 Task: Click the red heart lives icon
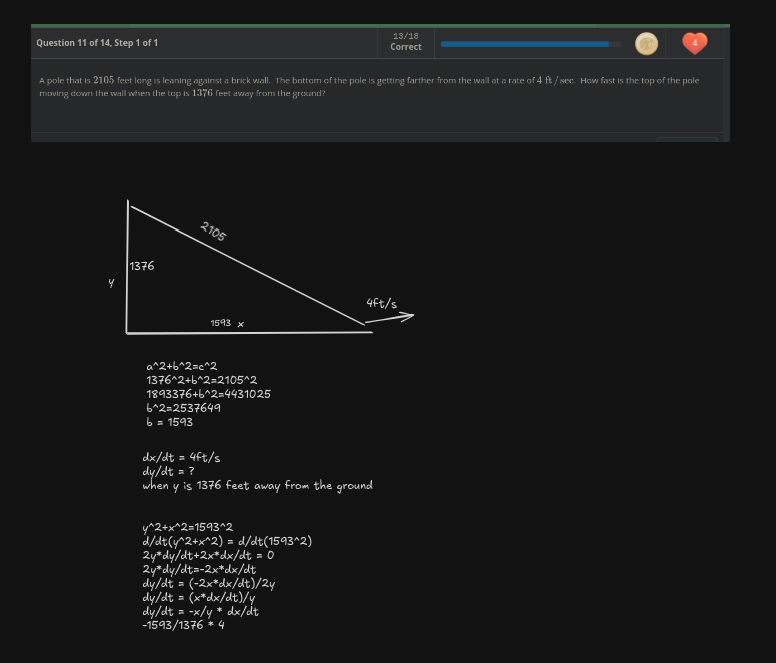click(694, 43)
